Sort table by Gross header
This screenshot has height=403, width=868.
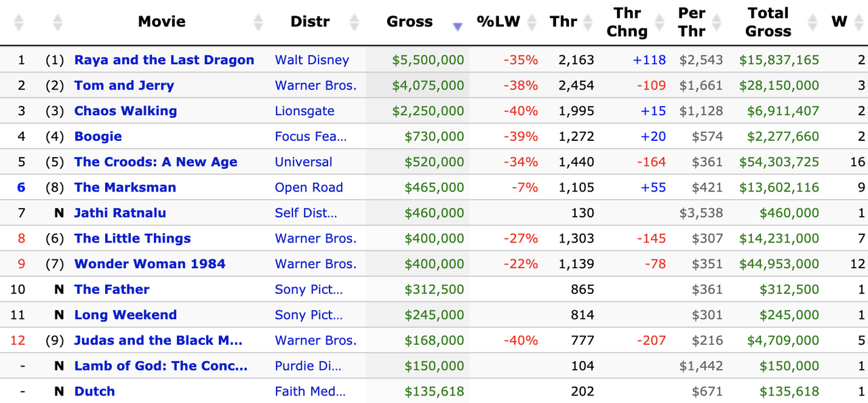tap(410, 22)
